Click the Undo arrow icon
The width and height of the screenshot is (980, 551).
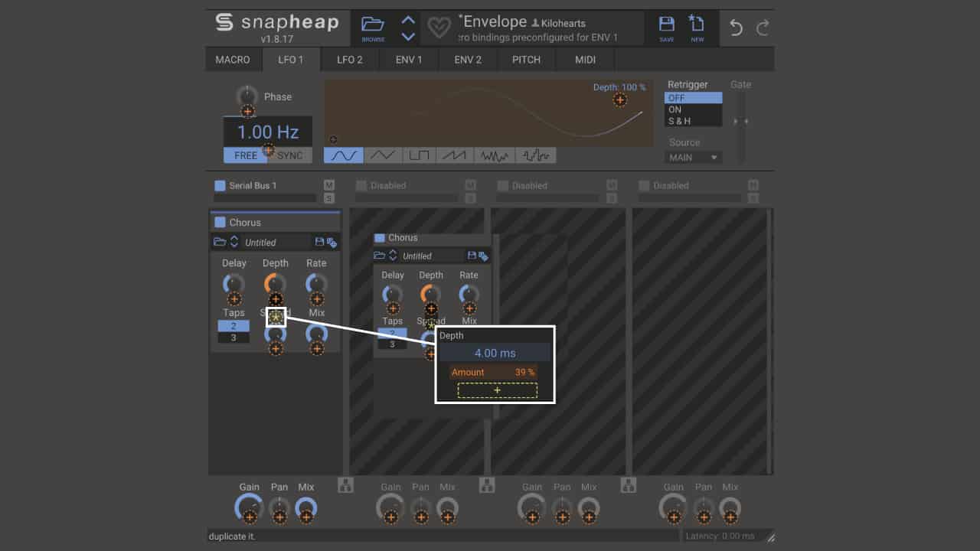coord(734,28)
